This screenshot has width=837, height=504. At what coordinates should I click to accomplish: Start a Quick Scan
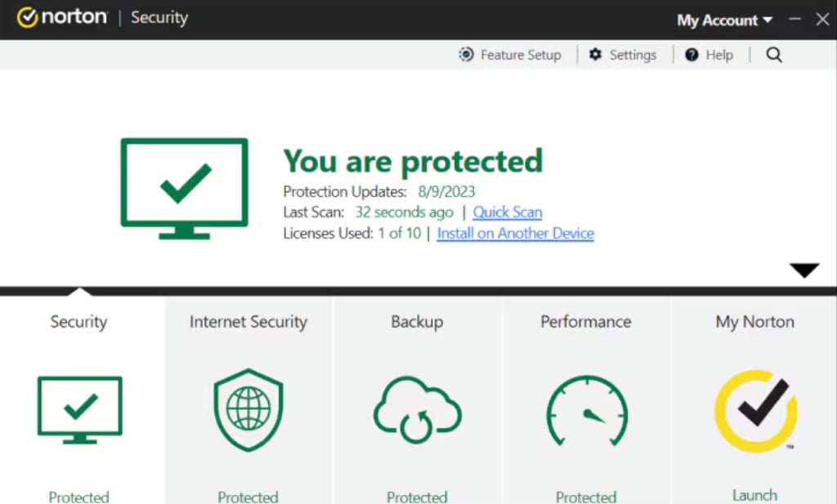tap(507, 212)
